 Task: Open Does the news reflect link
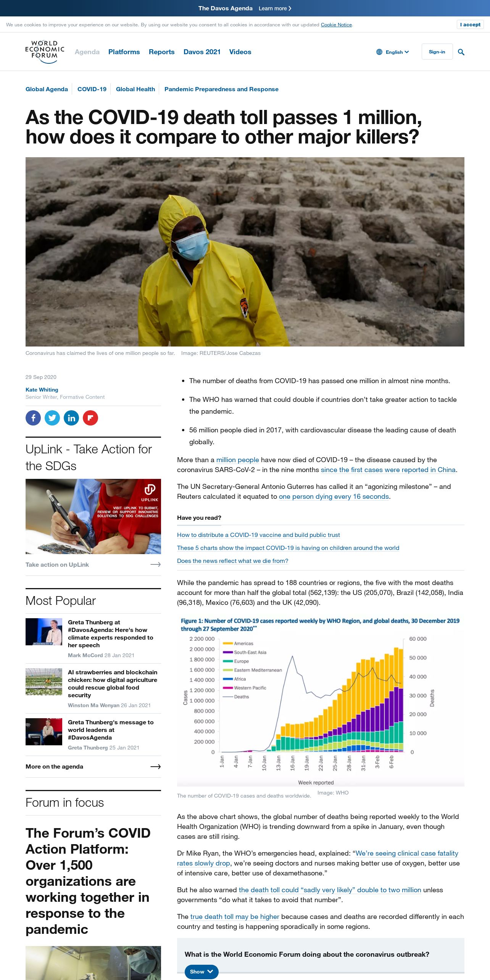232,561
